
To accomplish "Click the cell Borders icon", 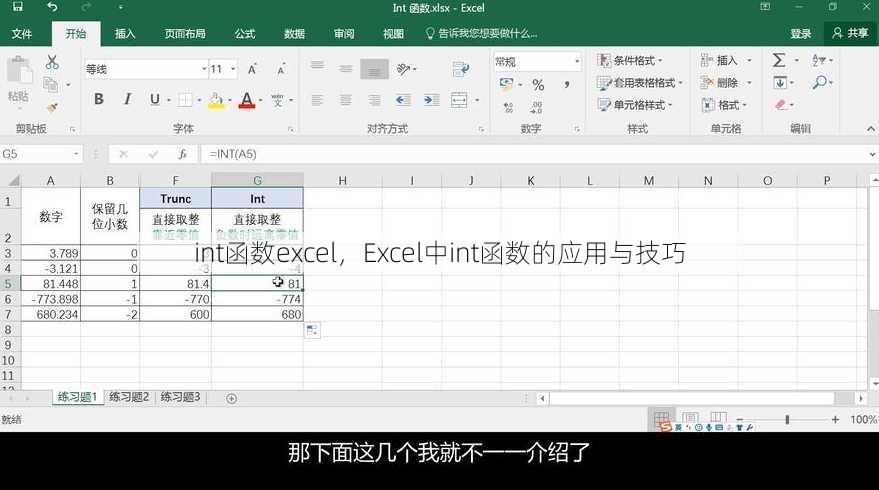I will click(185, 100).
